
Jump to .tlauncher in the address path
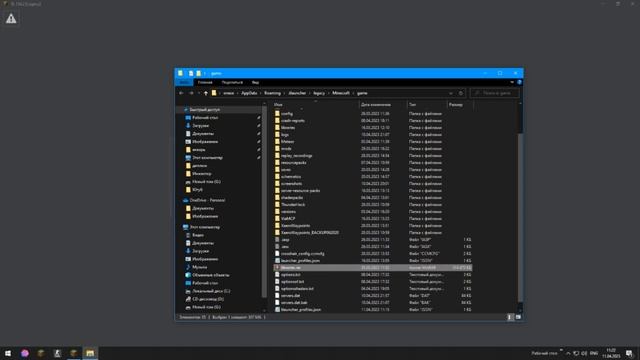pos(297,93)
